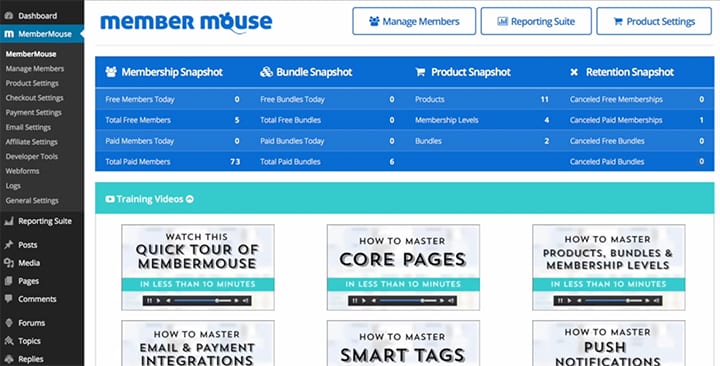Click the Media icon in sidebar
Viewport: 720px width, 366px height.
(x=9, y=263)
